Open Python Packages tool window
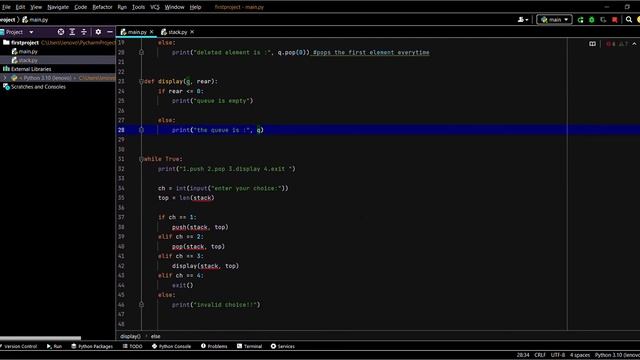 pyautogui.click(x=92, y=346)
